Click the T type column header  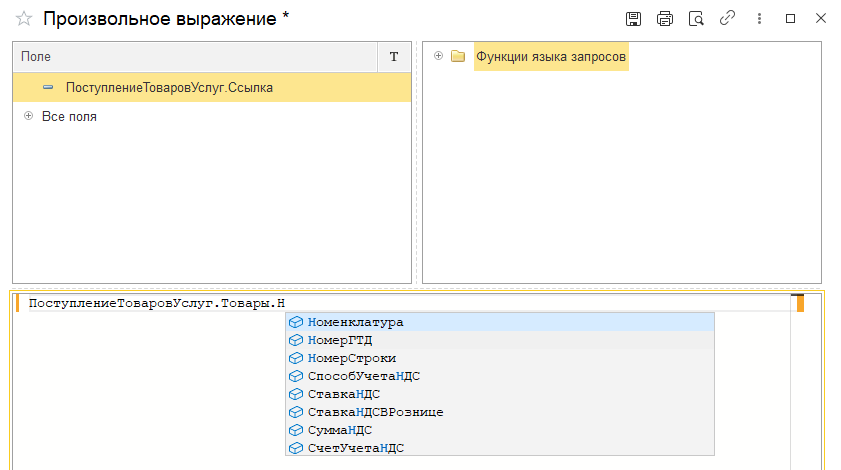point(394,57)
